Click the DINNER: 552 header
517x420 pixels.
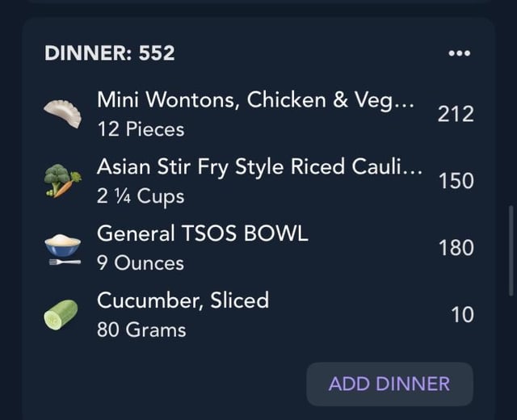[110, 53]
